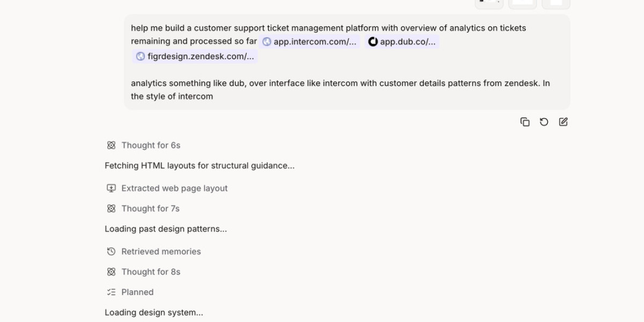Click the edit message pencil icon

563,122
